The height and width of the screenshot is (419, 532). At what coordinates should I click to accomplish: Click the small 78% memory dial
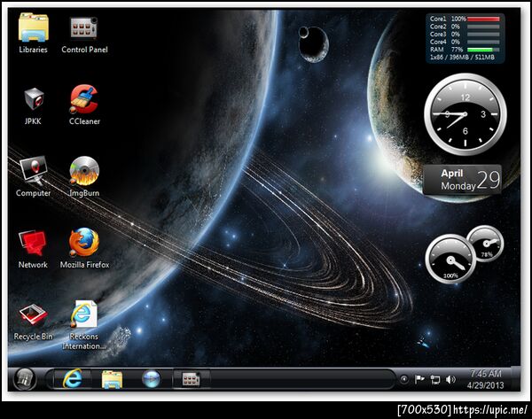[x=485, y=243]
